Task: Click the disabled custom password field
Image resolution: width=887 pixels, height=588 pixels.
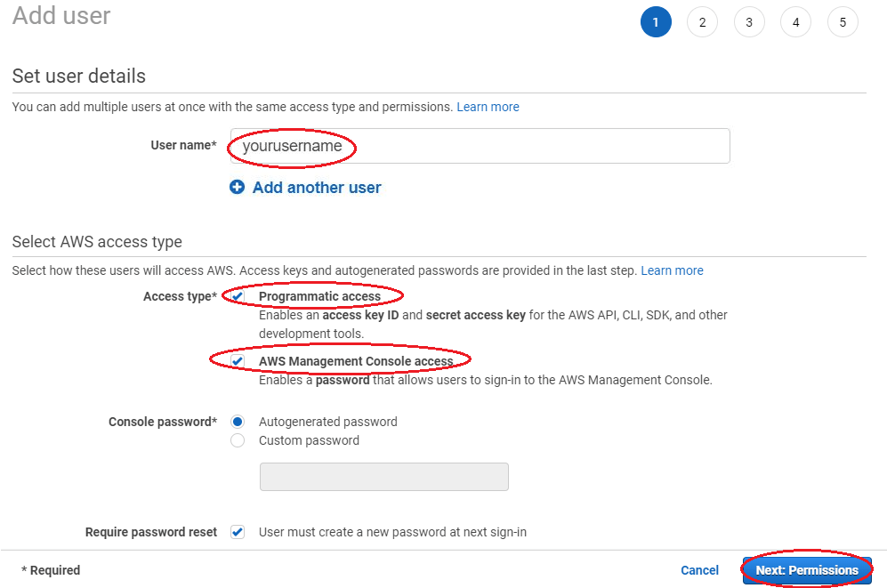Action: (x=383, y=477)
